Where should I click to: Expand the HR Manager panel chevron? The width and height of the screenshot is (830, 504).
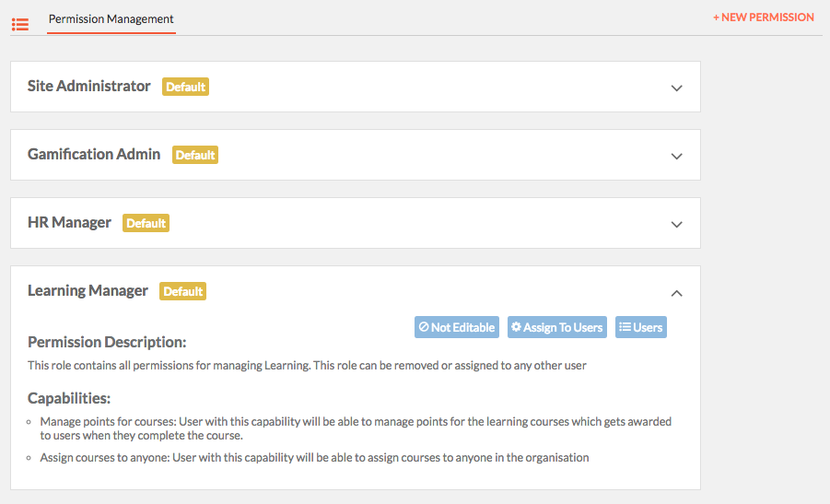point(676,225)
